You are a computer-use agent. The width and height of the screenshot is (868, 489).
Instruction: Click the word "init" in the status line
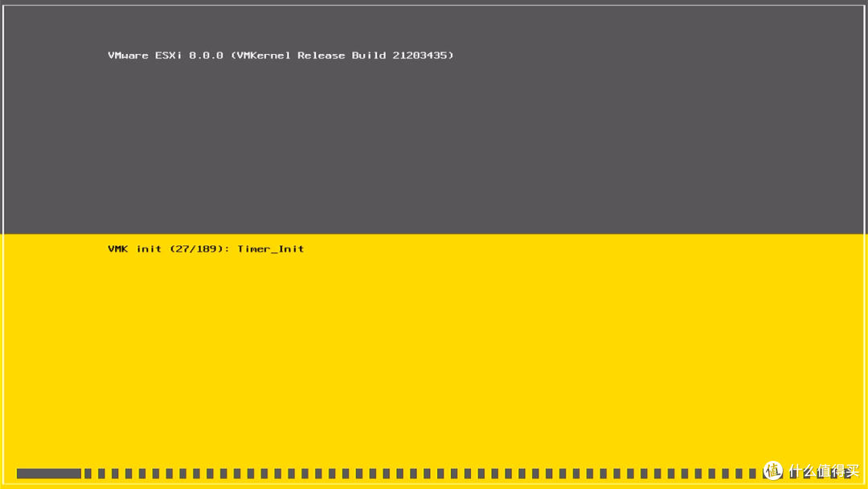point(149,249)
